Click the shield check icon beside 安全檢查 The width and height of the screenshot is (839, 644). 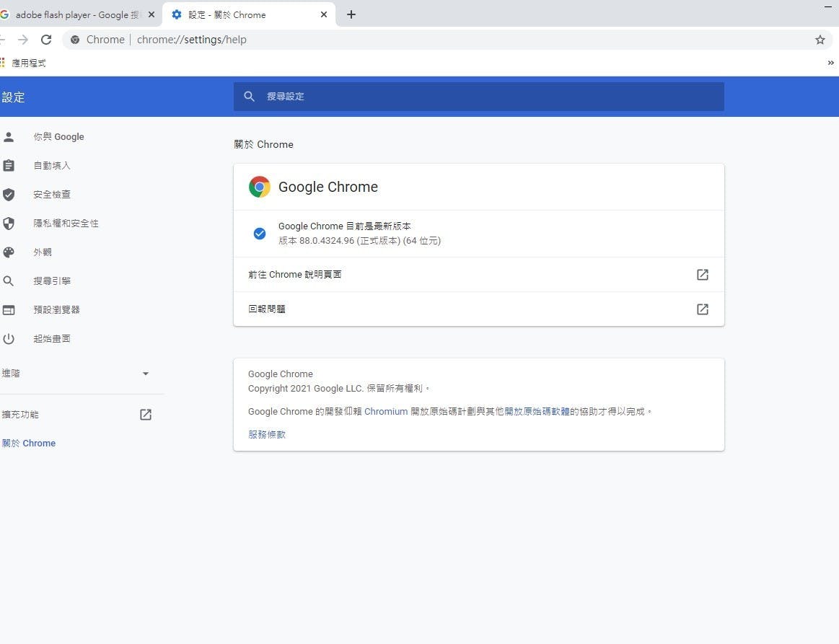(9, 195)
